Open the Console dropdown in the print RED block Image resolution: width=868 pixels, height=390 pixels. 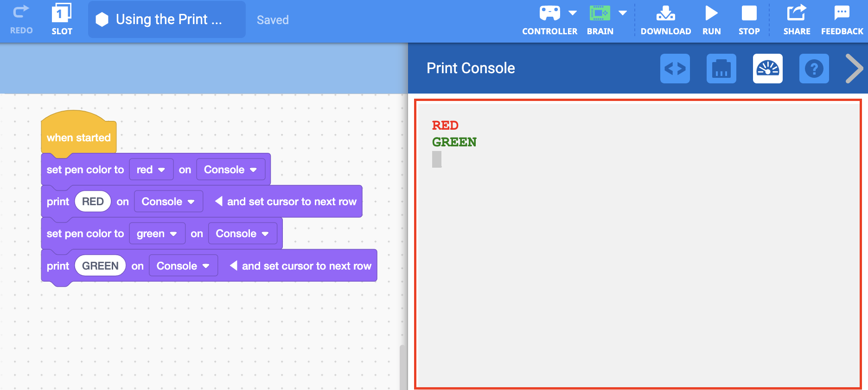[168, 201]
